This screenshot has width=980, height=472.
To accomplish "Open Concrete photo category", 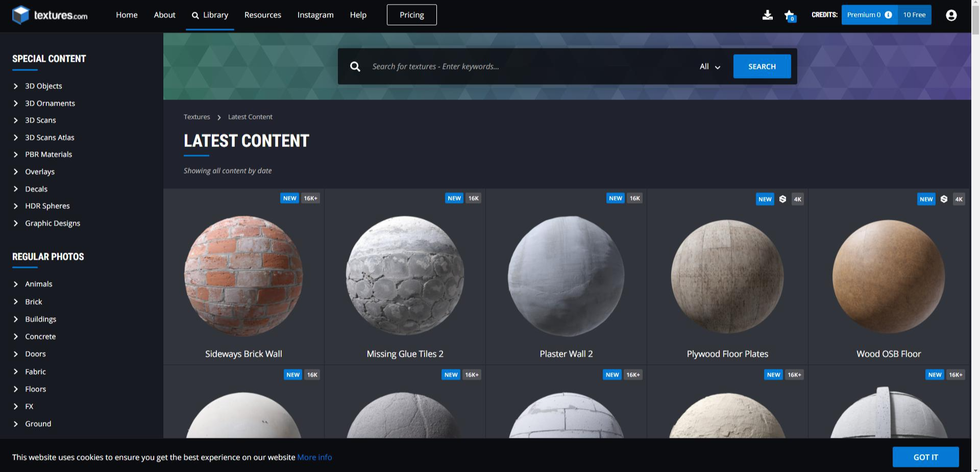I will (x=40, y=336).
